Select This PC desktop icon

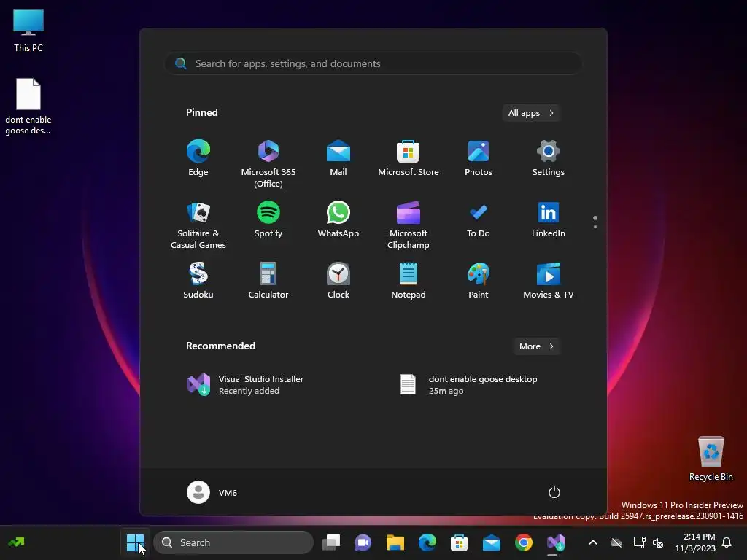click(28, 30)
